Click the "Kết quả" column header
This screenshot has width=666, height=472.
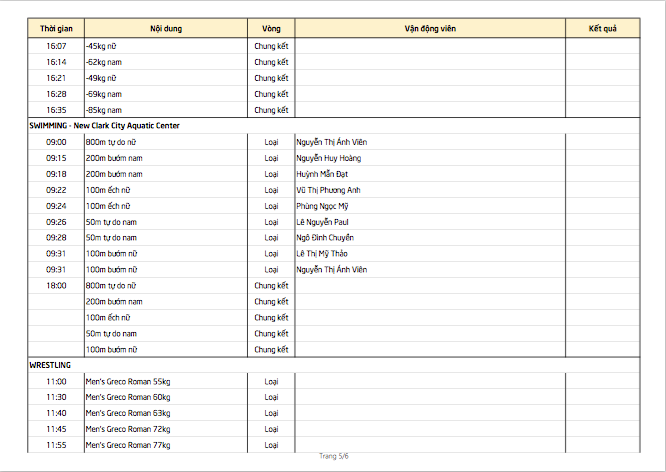[x=603, y=29]
